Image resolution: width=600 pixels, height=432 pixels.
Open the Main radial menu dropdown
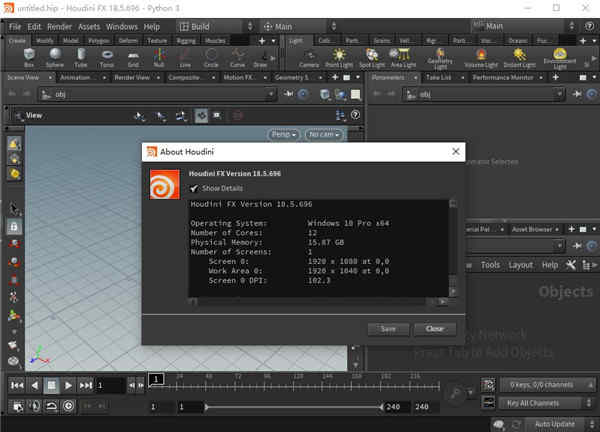pos(299,26)
